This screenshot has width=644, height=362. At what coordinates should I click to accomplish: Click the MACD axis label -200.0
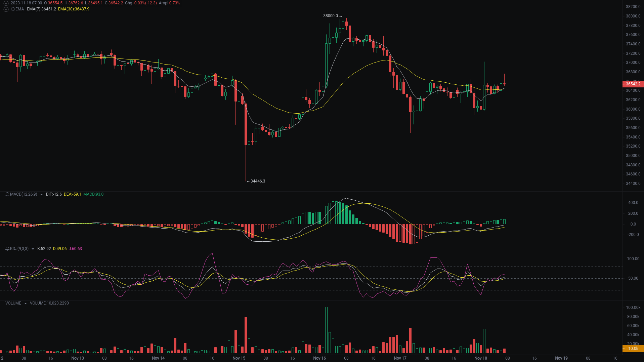click(633, 235)
